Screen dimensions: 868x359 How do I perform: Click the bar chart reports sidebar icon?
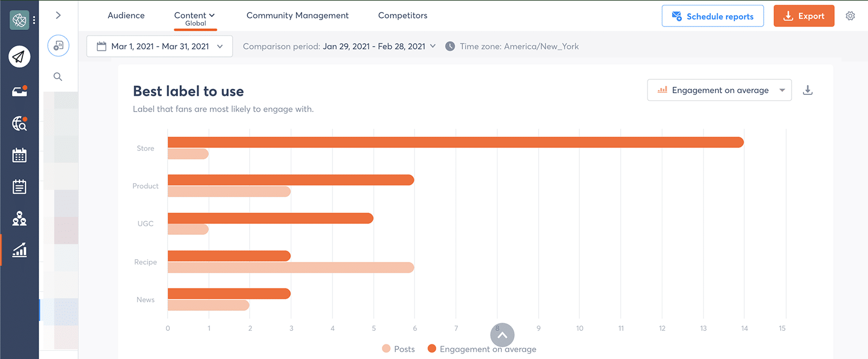coord(20,250)
